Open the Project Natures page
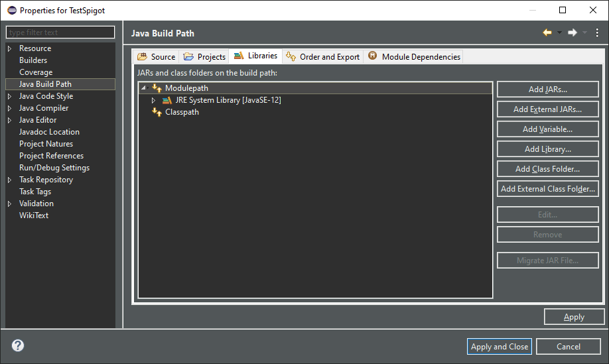 [x=46, y=144]
